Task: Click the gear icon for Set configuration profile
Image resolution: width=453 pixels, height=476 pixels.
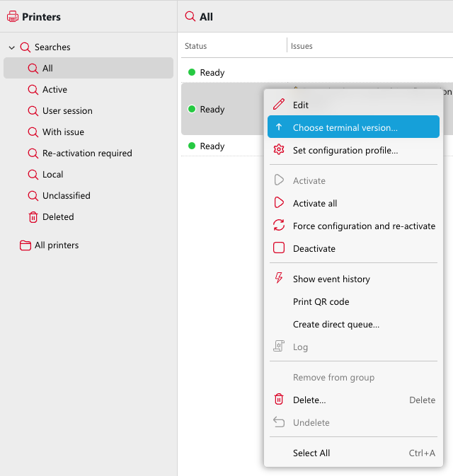Action: [279, 150]
